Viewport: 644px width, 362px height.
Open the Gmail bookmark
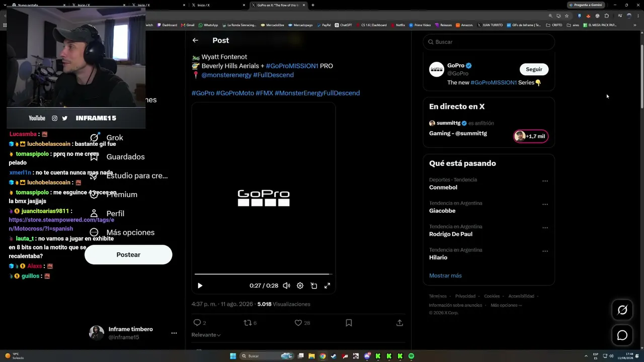pos(188,25)
